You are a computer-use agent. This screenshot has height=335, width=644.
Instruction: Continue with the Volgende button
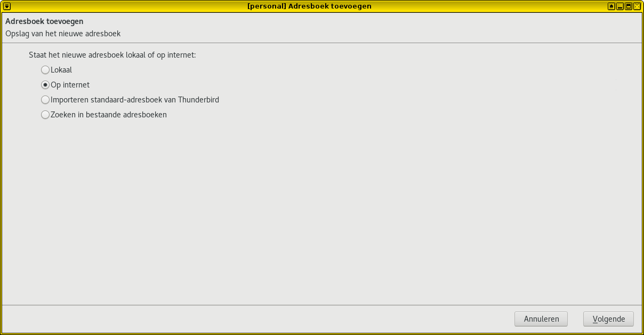click(608, 319)
